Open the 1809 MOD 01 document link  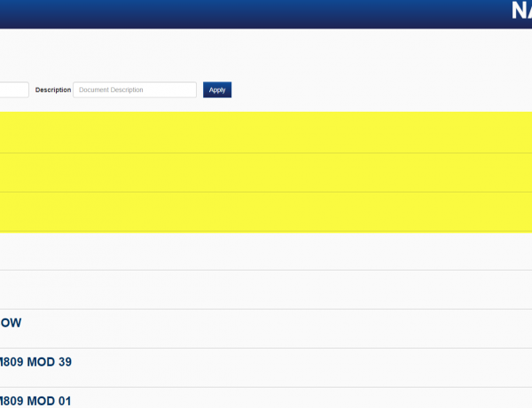pos(35,400)
